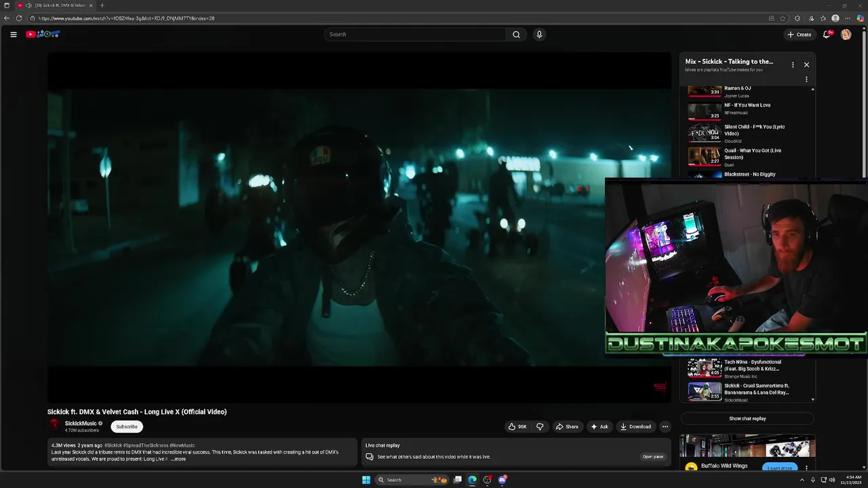This screenshot has height=488, width=868.
Task: Mute the tab via speaker icon
Action: (28, 5)
